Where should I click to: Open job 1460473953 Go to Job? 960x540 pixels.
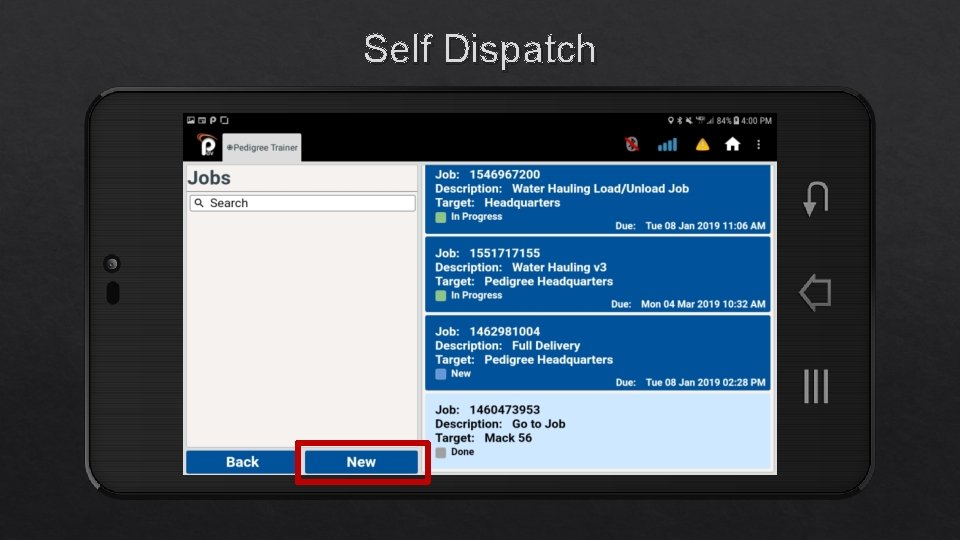tap(598, 431)
